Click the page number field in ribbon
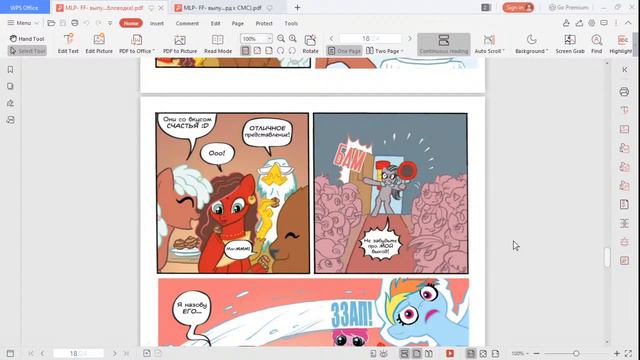The image size is (640, 360). [x=371, y=38]
